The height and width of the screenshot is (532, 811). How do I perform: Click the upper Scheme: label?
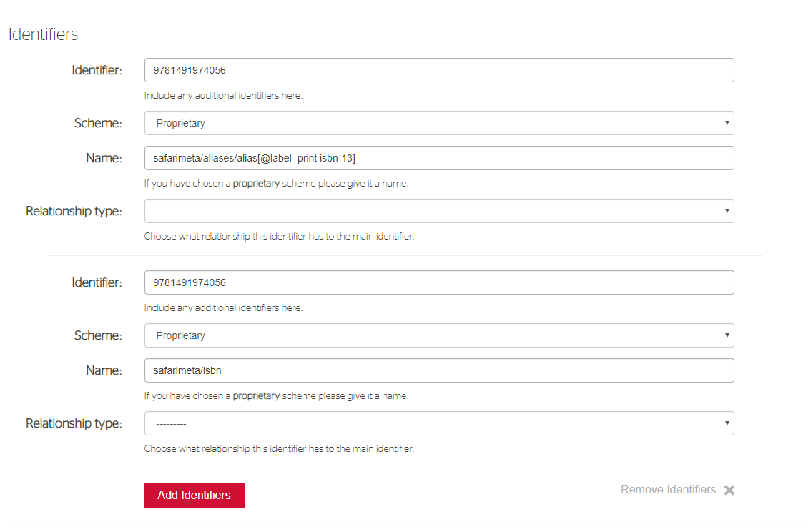pos(98,123)
